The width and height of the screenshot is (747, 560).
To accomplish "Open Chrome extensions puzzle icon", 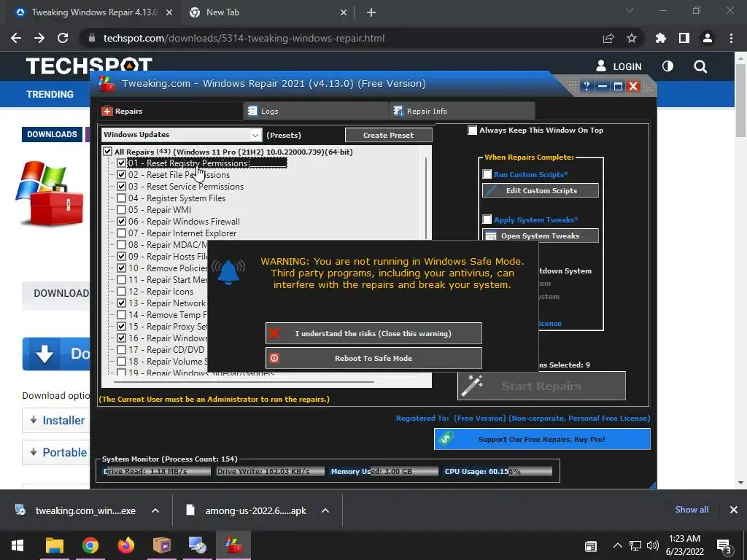I will (x=661, y=38).
